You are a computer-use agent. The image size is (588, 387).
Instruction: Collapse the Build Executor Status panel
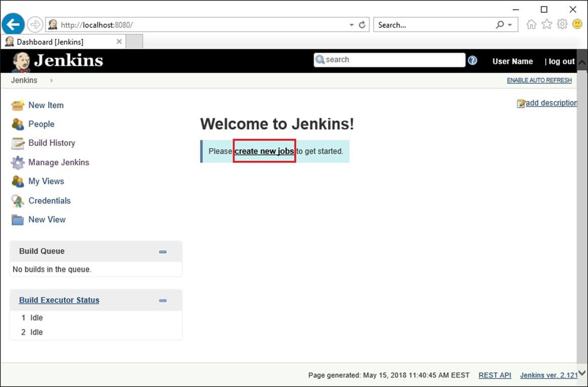coord(163,301)
